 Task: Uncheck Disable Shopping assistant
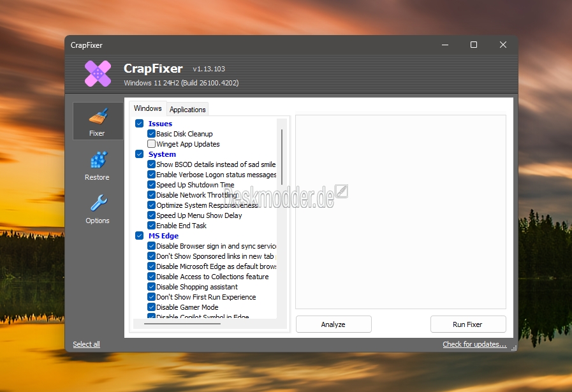click(151, 287)
